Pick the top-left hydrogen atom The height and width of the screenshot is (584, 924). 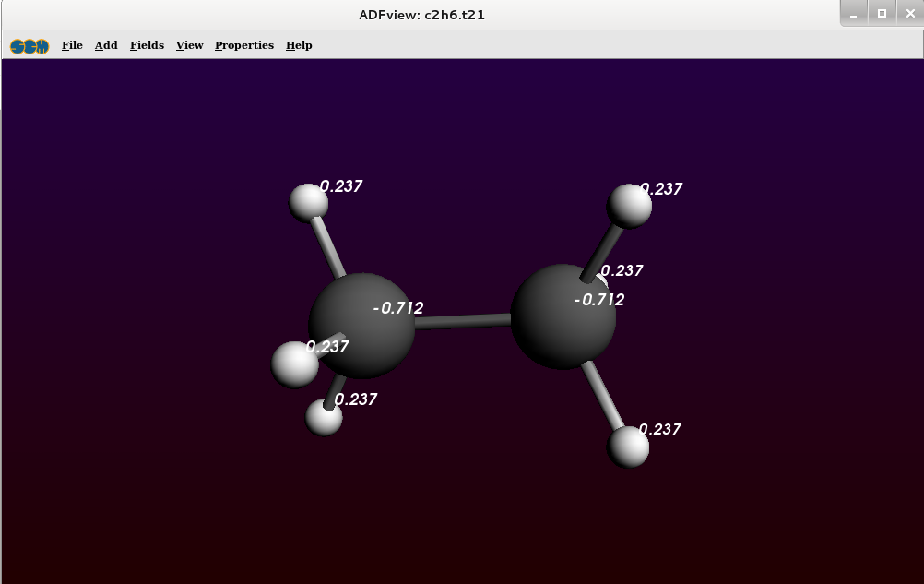point(308,202)
